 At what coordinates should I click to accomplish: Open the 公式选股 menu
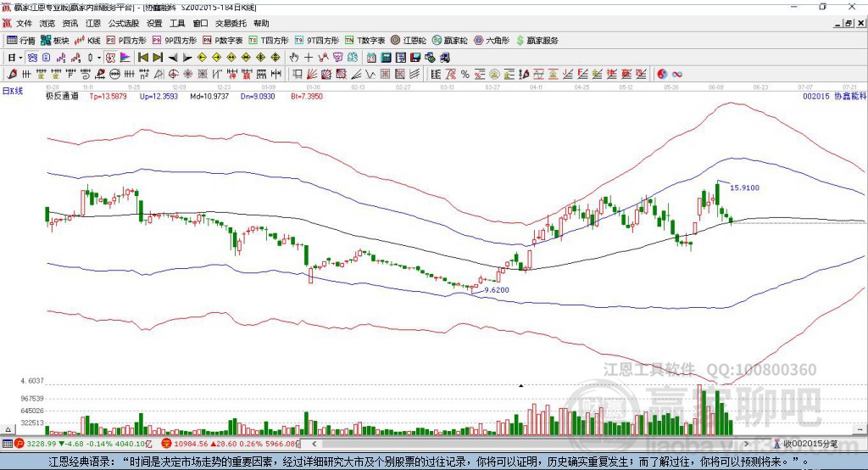(x=124, y=23)
